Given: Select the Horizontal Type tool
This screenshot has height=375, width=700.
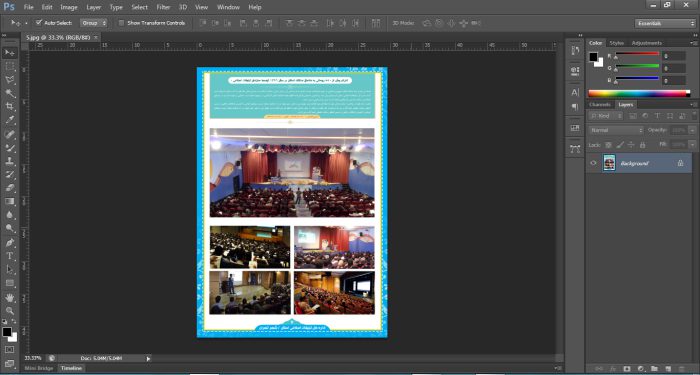Looking at the screenshot, I should pos(10,256).
